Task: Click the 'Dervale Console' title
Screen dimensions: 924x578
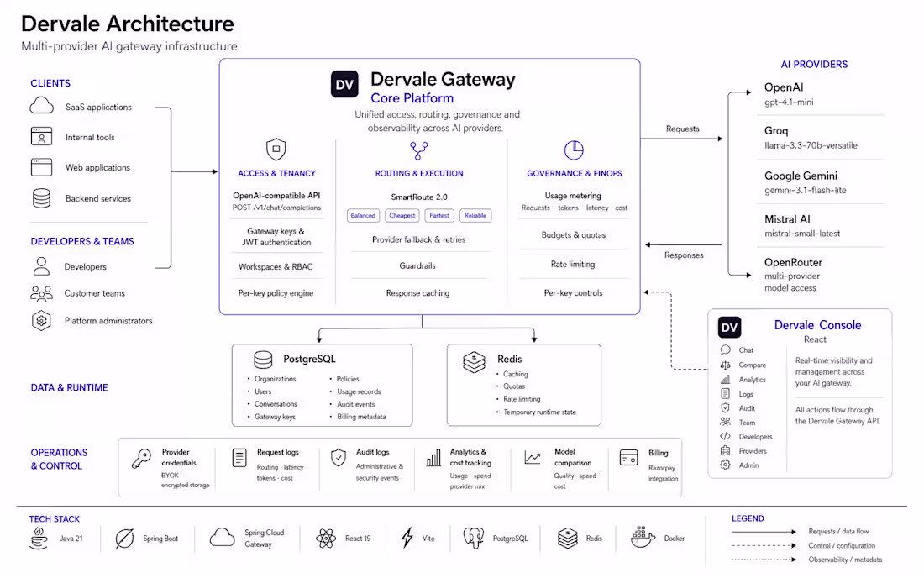Action: (817, 325)
